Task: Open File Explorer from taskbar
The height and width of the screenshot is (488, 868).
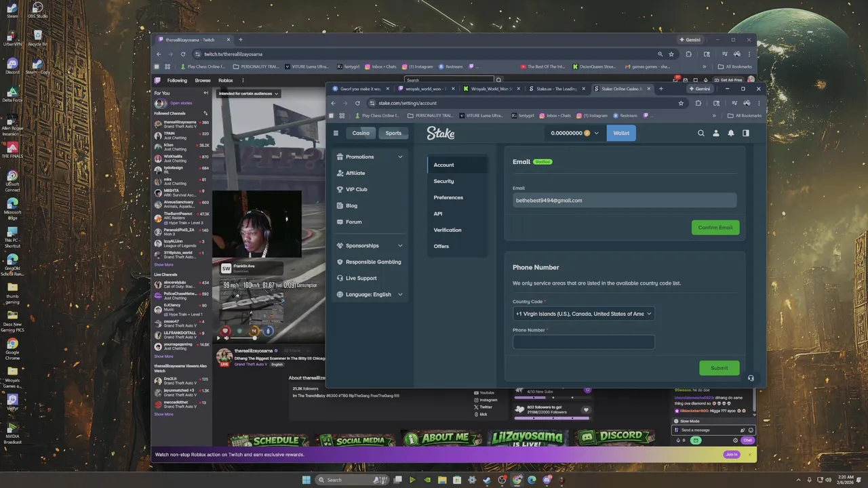Action: (442, 480)
